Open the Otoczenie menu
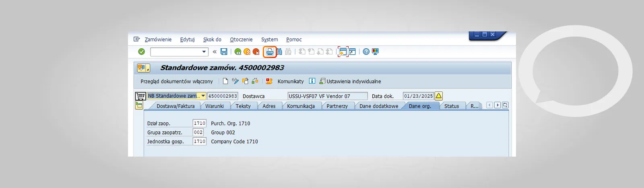This screenshot has width=644, height=188. [x=241, y=39]
